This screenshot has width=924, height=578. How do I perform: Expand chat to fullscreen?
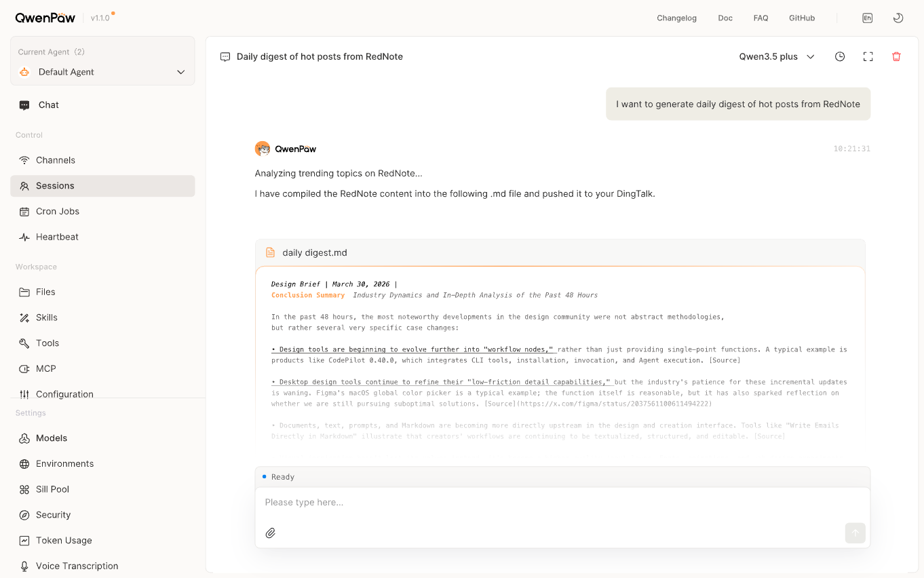tap(868, 57)
